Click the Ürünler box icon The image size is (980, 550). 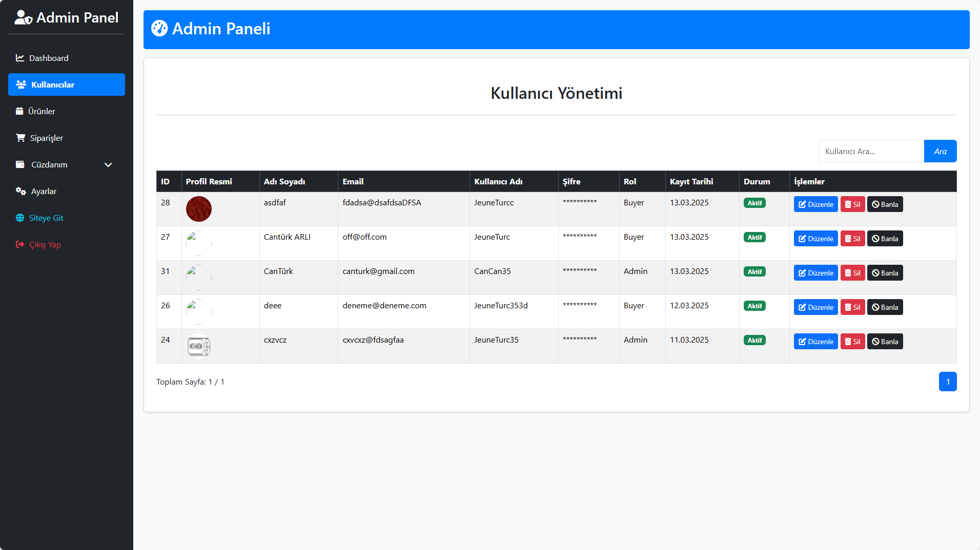(x=19, y=111)
